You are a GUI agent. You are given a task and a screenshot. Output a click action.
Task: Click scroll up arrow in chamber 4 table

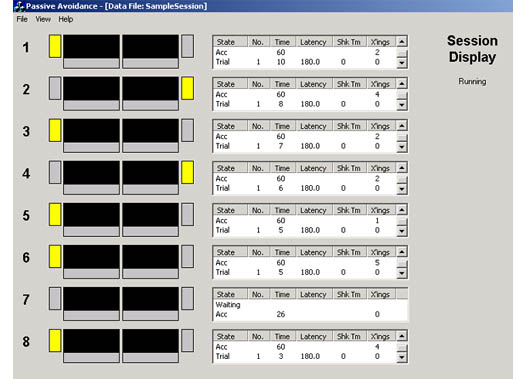pyautogui.click(x=402, y=168)
